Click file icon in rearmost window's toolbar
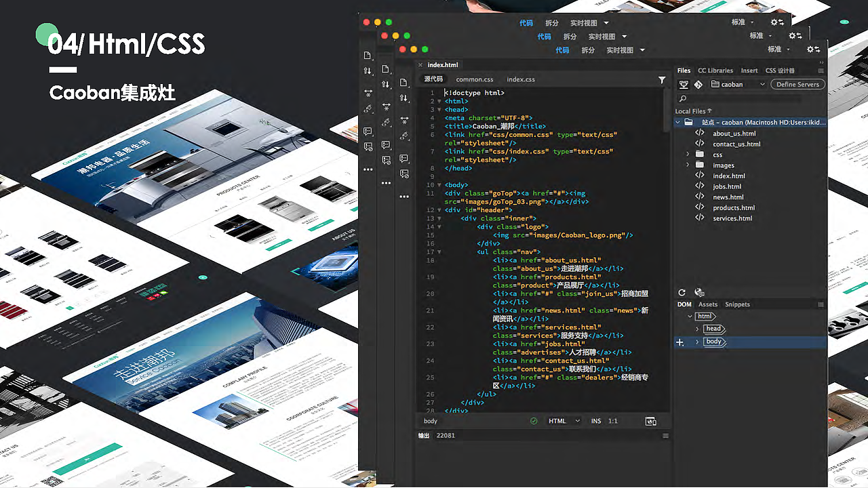This screenshot has width=868, height=488. pos(368,55)
